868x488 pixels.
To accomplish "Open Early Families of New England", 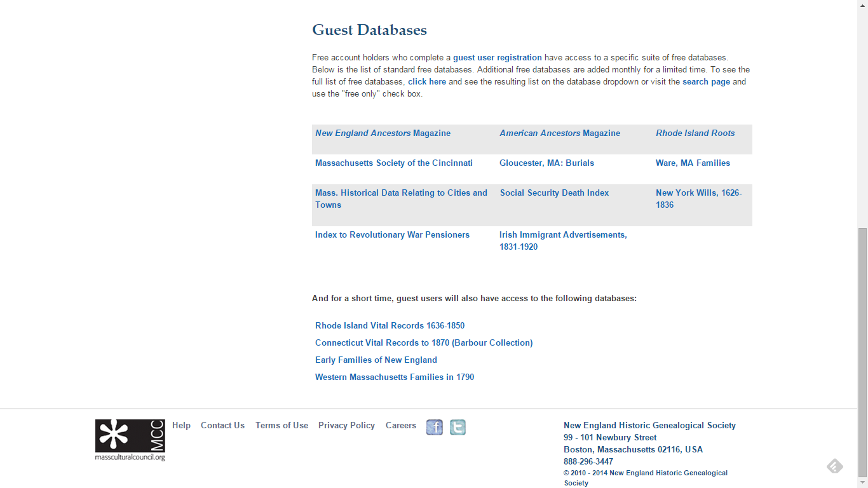I will click(376, 360).
